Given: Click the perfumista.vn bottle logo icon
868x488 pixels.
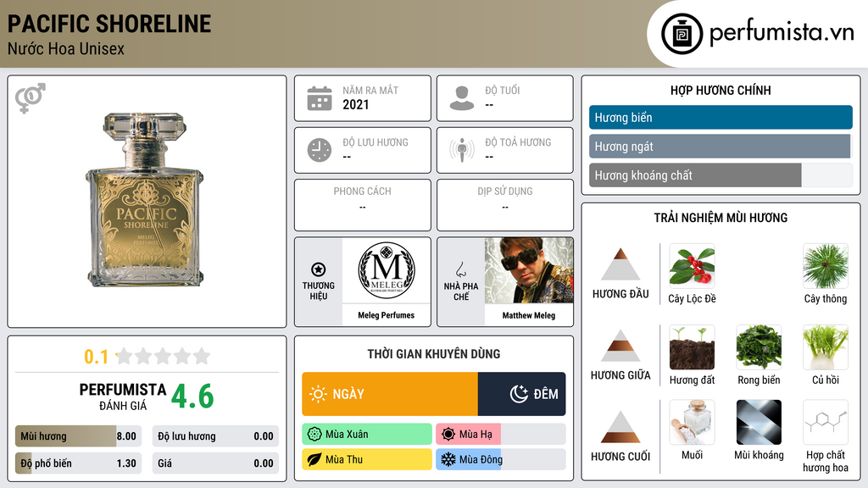Looking at the screenshot, I should click(682, 34).
